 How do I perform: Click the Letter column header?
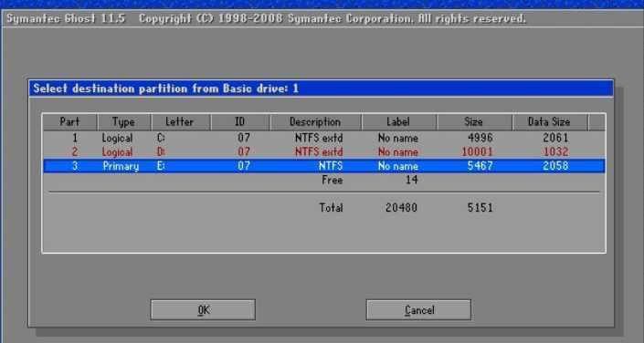pyautogui.click(x=181, y=122)
